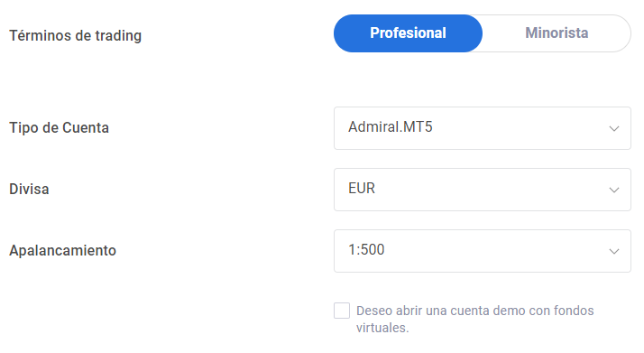Open the Apalancamiento leverage dropdown
This screenshot has width=644, height=353.
coord(483,251)
